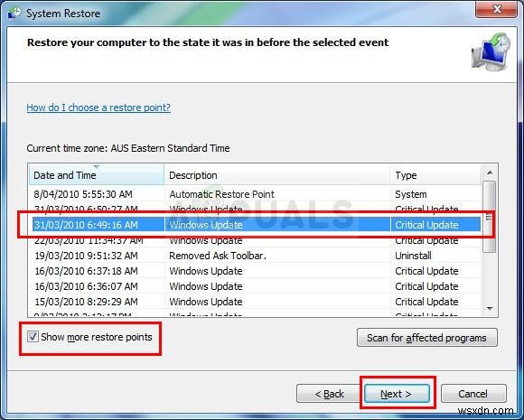Go back with the '< Back' button
Image resolution: width=524 pixels, height=420 pixels.
coord(329,394)
